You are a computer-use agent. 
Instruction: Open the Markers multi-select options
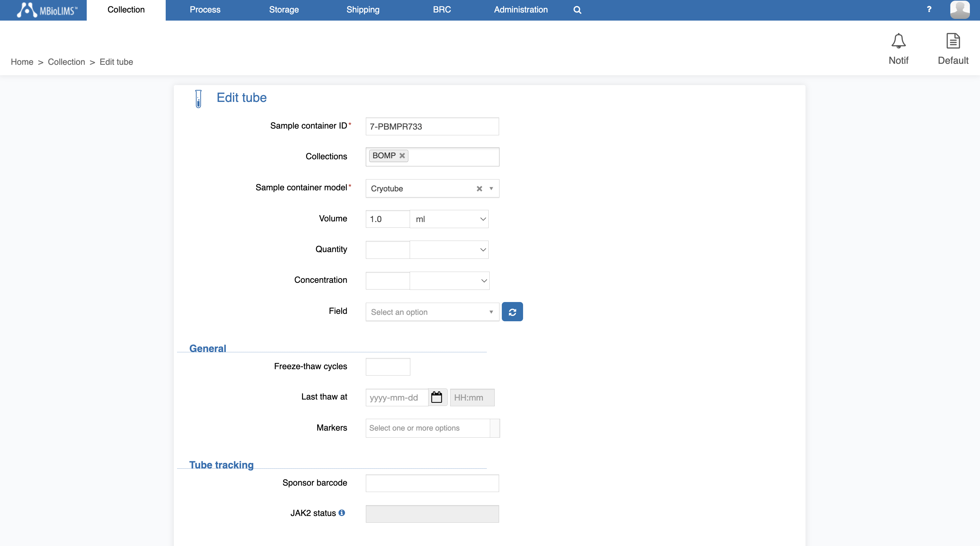[433, 428]
